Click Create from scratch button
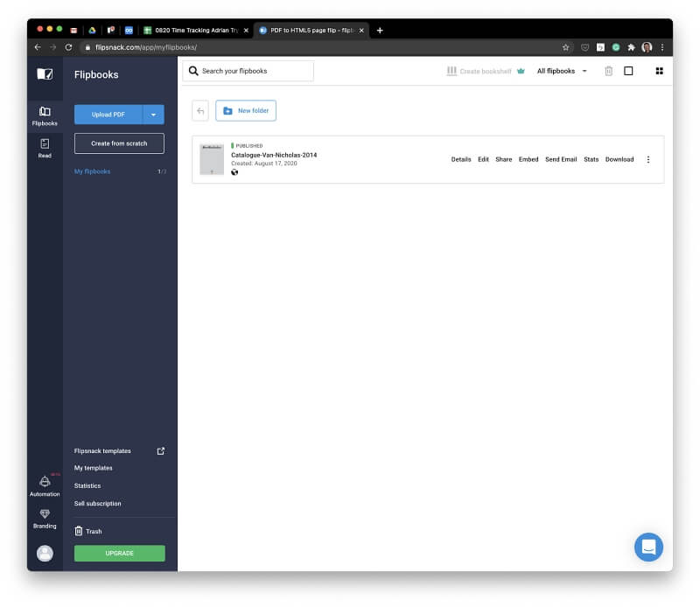 [119, 143]
